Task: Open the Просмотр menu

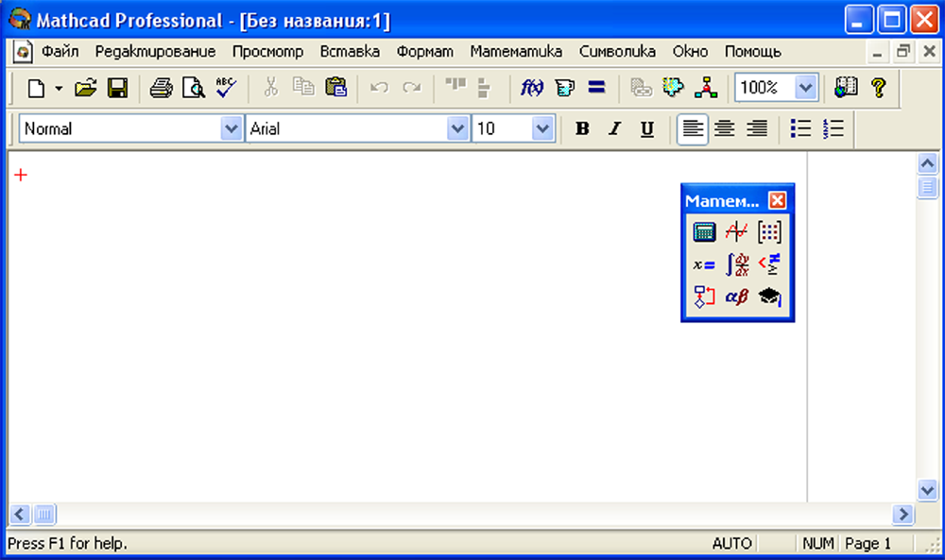Action: 267,52
